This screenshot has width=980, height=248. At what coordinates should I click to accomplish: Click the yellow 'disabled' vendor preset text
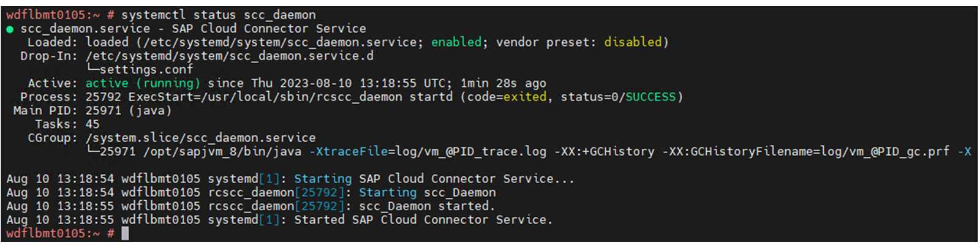[633, 42]
